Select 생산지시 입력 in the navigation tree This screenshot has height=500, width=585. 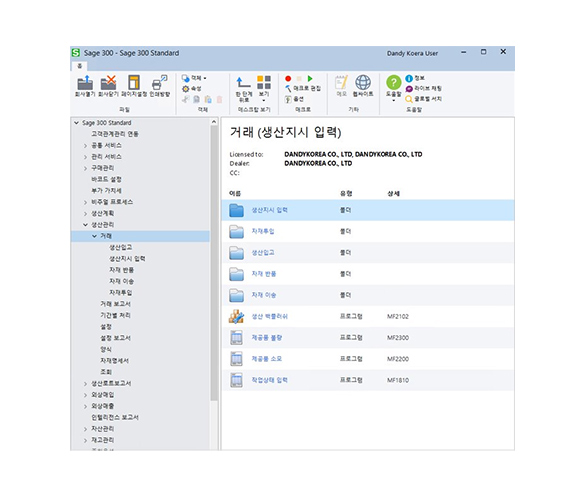point(127,259)
